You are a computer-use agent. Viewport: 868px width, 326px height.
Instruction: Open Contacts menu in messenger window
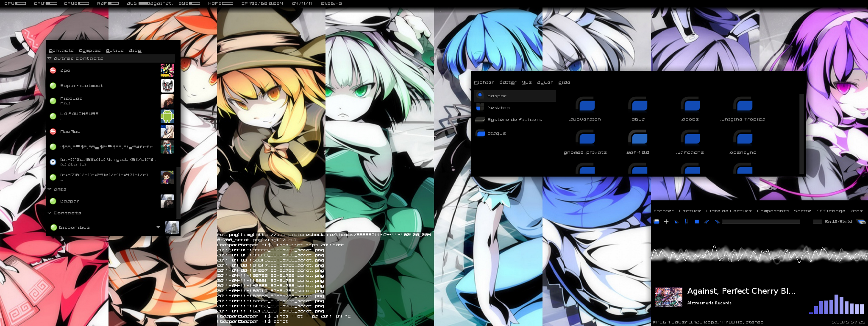coord(61,51)
